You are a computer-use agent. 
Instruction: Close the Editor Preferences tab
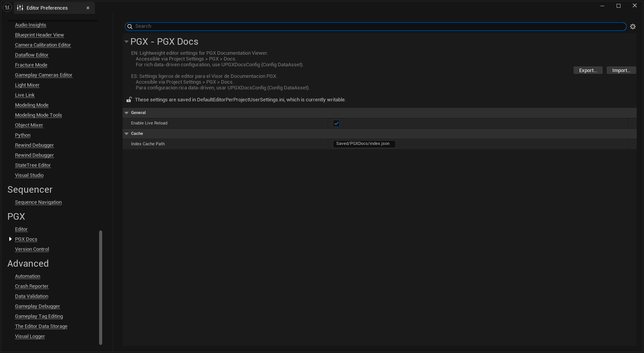pyautogui.click(x=88, y=8)
